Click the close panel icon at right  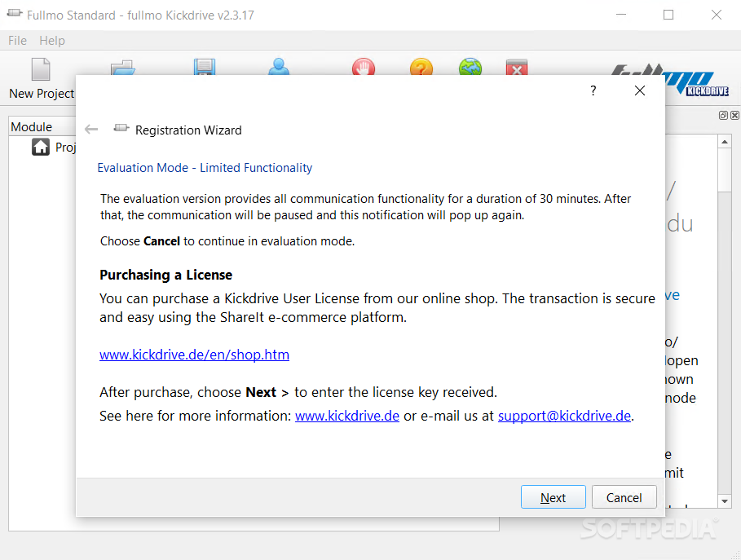[x=734, y=115]
